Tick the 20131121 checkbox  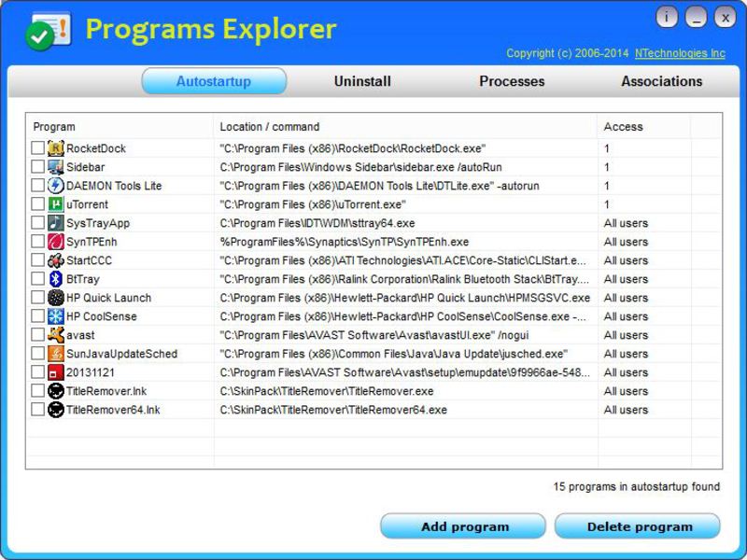coord(37,371)
